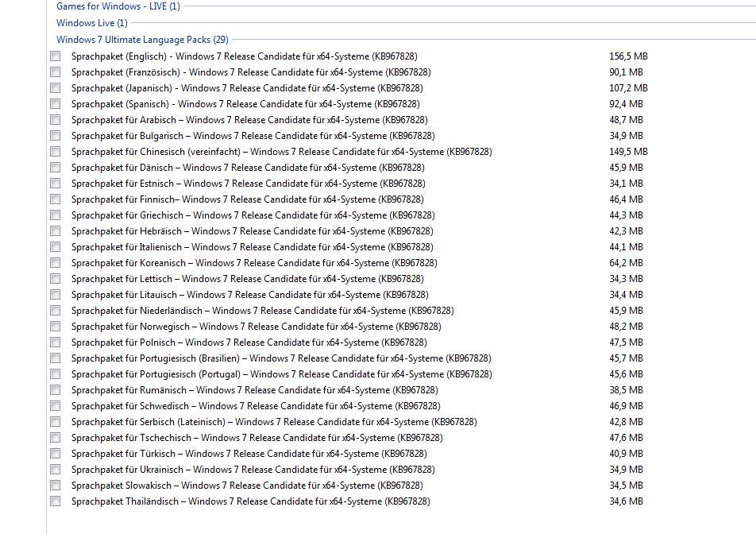
Task: Click the 42,3 MB size value
Action: pyautogui.click(x=626, y=231)
